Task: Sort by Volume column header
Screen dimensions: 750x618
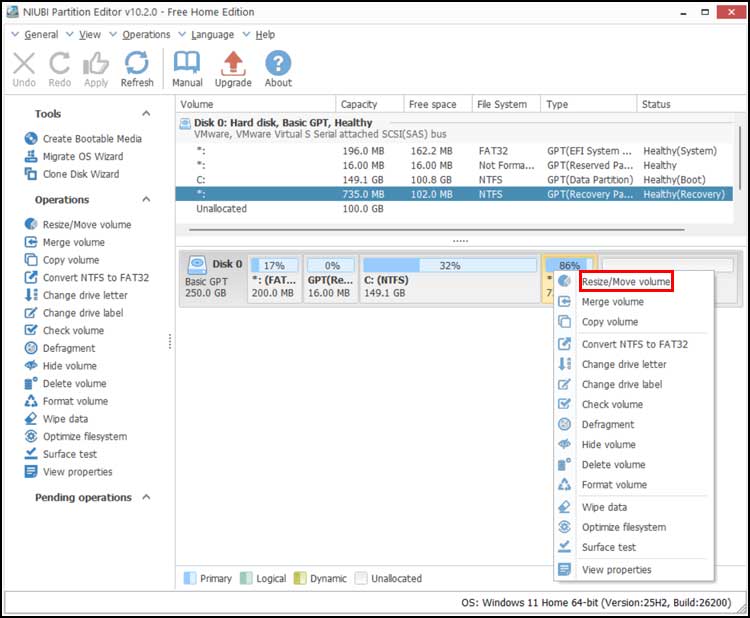Action: coord(256,104)
